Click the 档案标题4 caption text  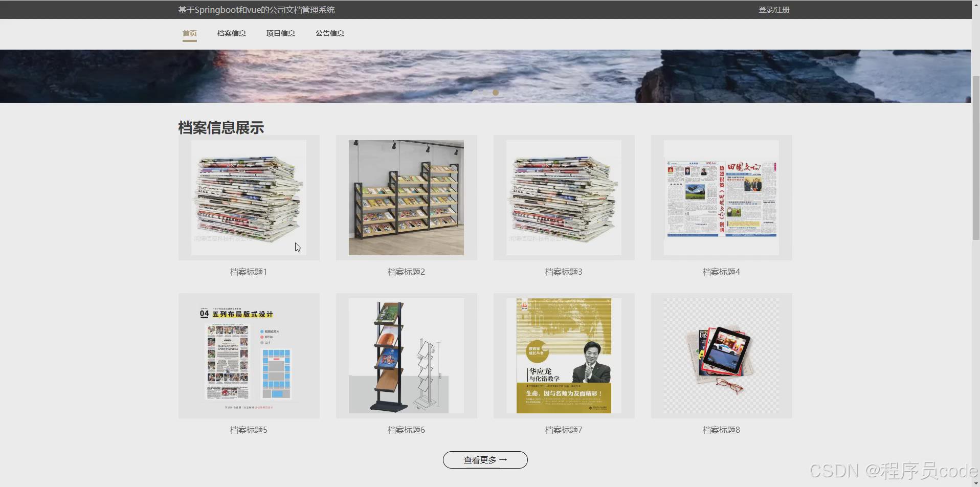click(721, 272)
